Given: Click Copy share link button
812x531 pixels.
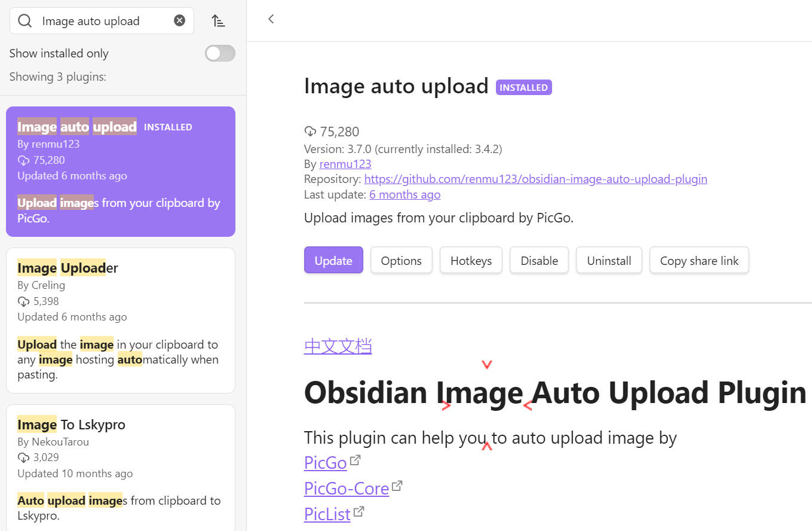Looking at the screenshot, I should [x=699, y=260].
